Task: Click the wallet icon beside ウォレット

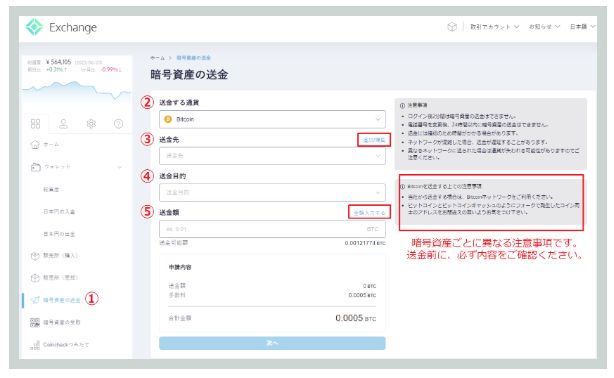Action: [35, 167]
